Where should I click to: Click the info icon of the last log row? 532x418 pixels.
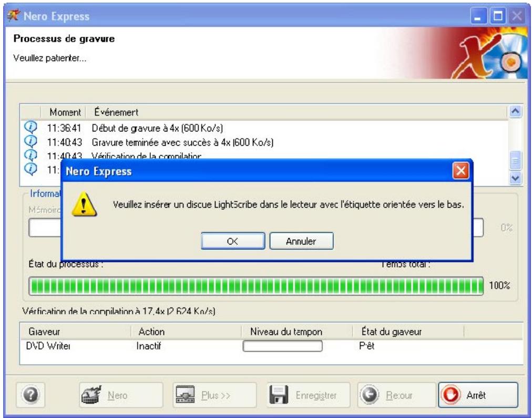click(30, 169)
